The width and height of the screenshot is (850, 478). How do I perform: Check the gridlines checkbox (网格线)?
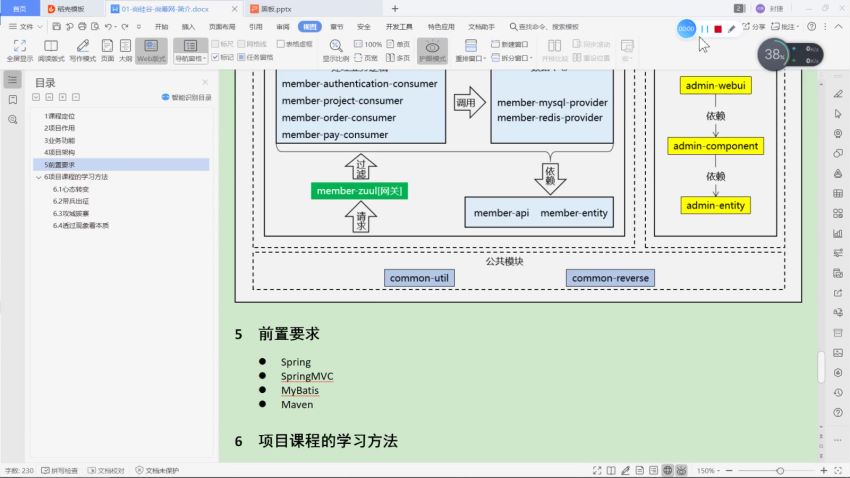tap(252, 44)
